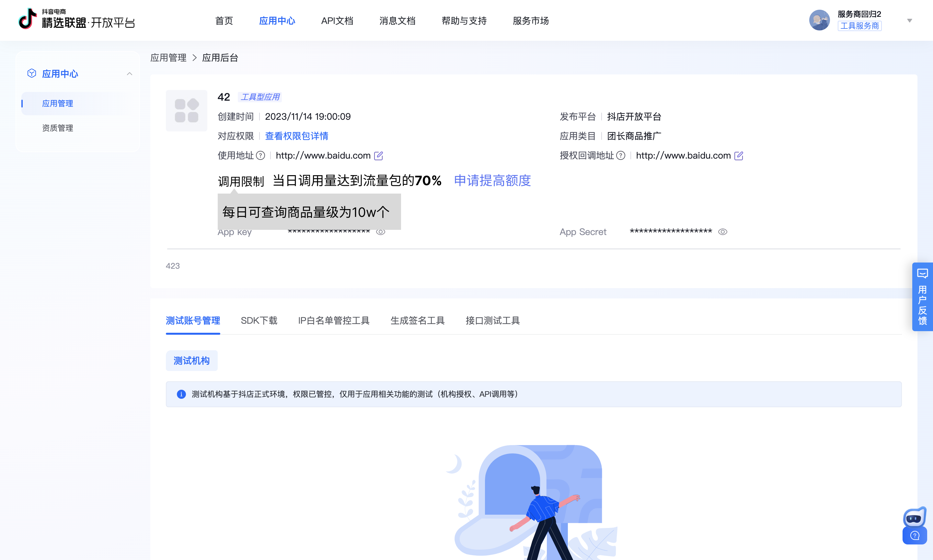Screen dimensions: 933x560
Task: Click help icon next to 使用地址
Action: (x=260, y=155)
